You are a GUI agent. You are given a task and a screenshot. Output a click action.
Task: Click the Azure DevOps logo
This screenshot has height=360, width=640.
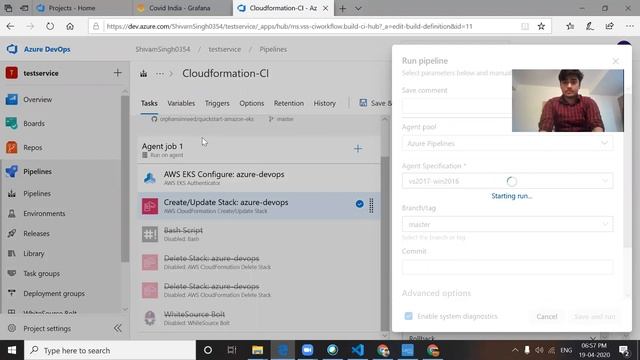[12, 49]
